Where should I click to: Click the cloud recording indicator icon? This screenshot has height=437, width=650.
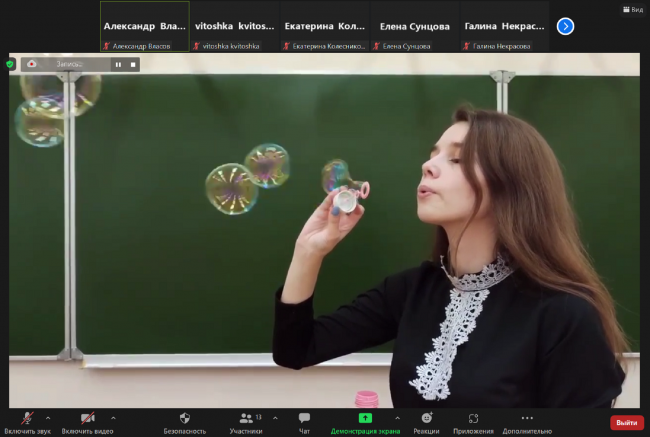pos(32,64)
